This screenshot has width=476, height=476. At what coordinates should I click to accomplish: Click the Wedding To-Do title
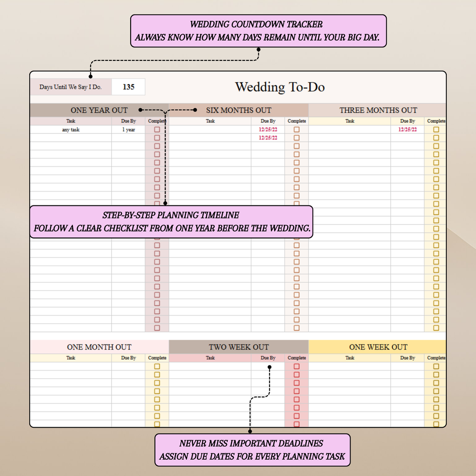pyautogui.click(x=279, y=86)
